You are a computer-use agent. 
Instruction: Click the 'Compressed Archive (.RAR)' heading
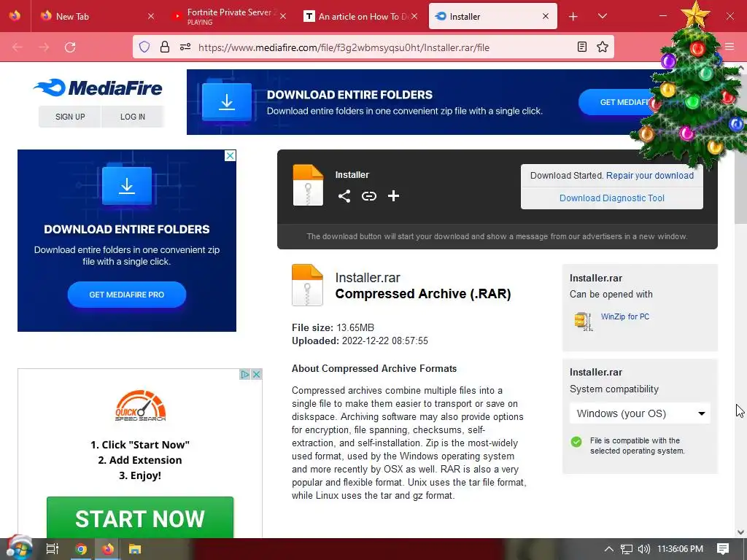tap(423, 294)
